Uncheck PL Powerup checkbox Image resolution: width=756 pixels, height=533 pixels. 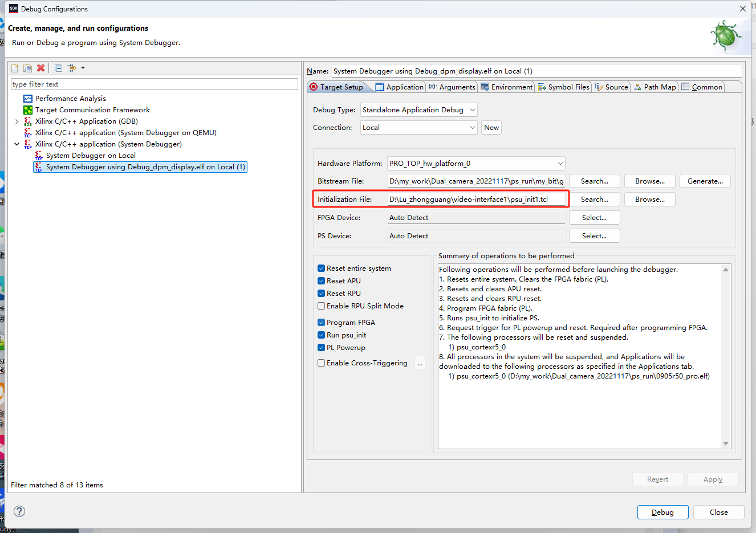pos(322,348)
